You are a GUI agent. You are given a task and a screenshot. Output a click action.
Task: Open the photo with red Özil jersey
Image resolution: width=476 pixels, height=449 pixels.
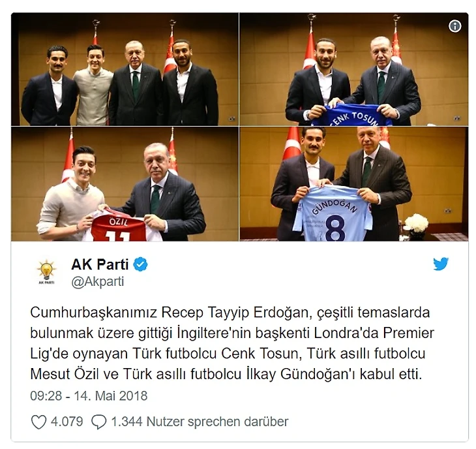tap(125, 184)
